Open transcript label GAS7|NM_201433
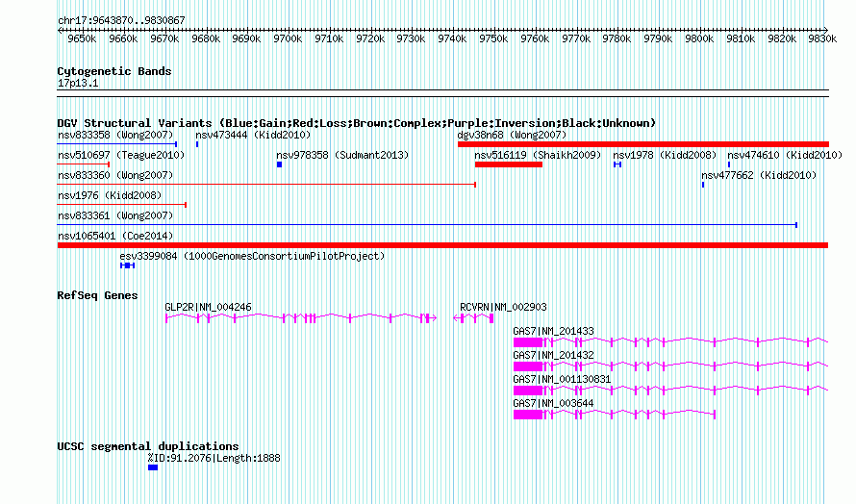 coord(554,332)
